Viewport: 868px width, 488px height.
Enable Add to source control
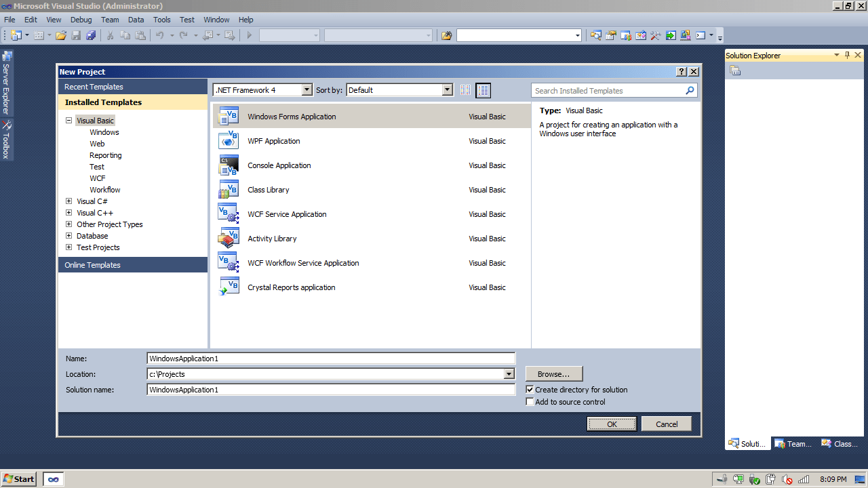[x=530, y=401]
